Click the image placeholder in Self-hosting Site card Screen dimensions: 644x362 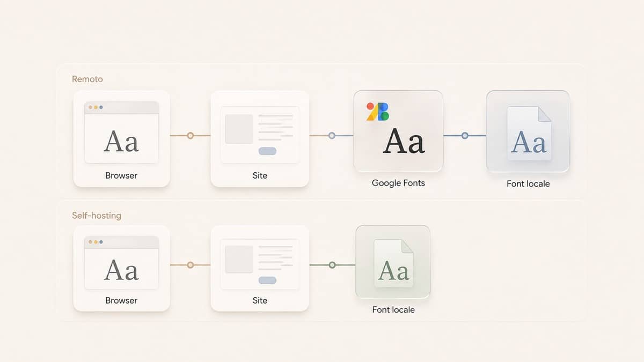(x=239, y=259)
